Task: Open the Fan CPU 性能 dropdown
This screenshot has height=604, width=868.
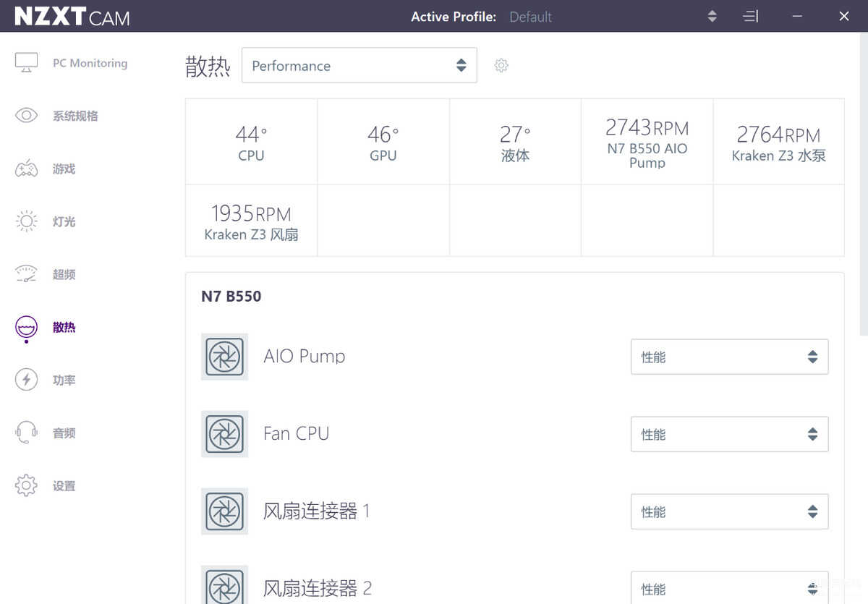Action: [x=729, y=434]
